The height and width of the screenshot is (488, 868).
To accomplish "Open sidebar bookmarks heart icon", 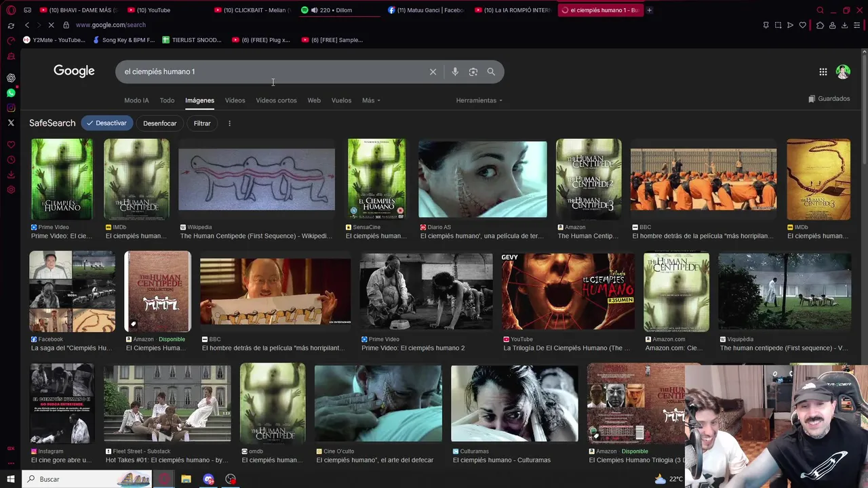I will point(11,145).
